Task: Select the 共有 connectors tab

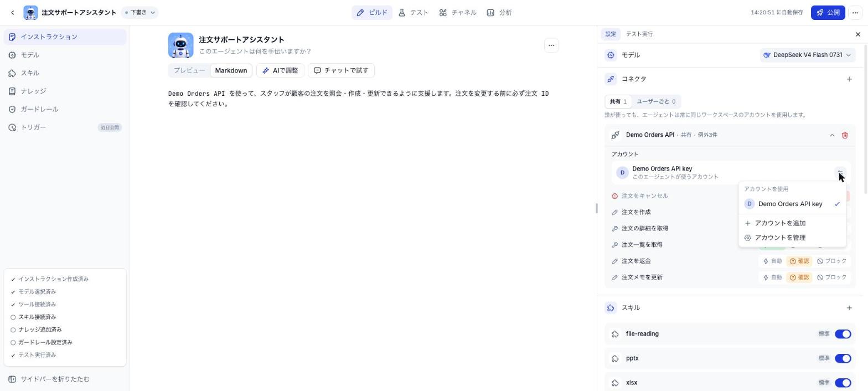Action: (618, 102)
